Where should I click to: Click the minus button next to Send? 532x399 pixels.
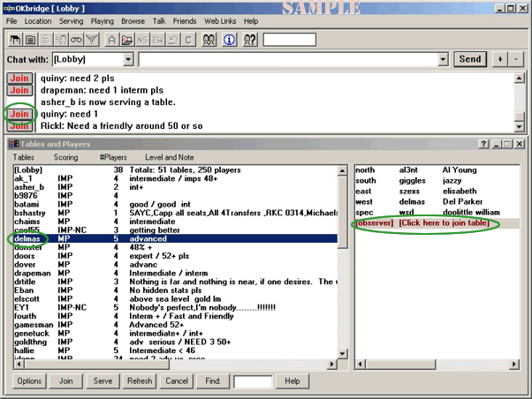[x=516, y=59]
